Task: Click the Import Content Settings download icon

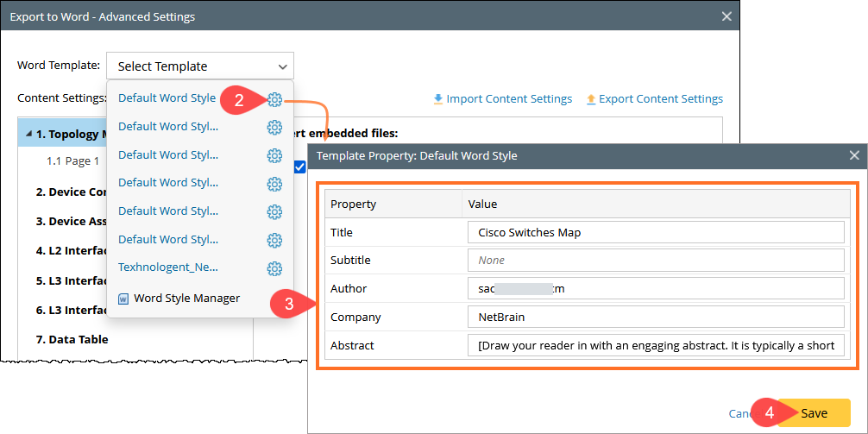Action: [438, 99]
